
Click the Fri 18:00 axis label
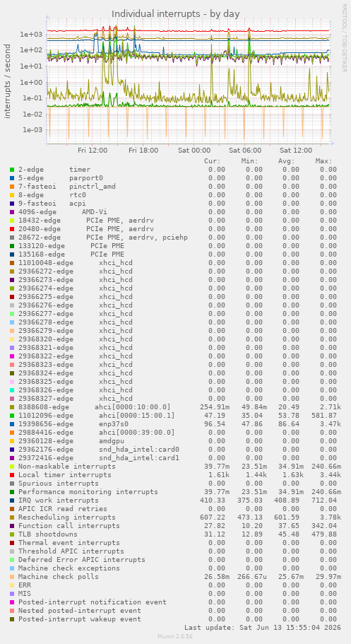[x=143, y=151]
